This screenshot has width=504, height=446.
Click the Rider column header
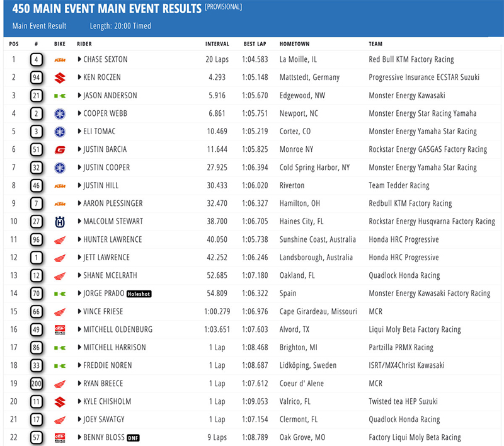84,44
